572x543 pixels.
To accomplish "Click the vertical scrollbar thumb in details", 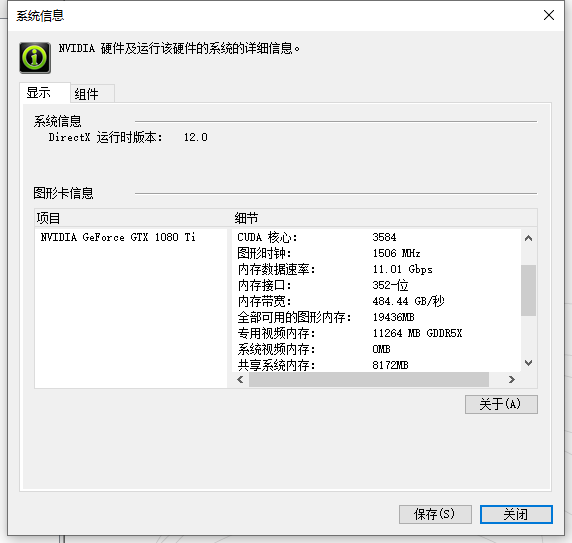I will [x=528, y=290].
